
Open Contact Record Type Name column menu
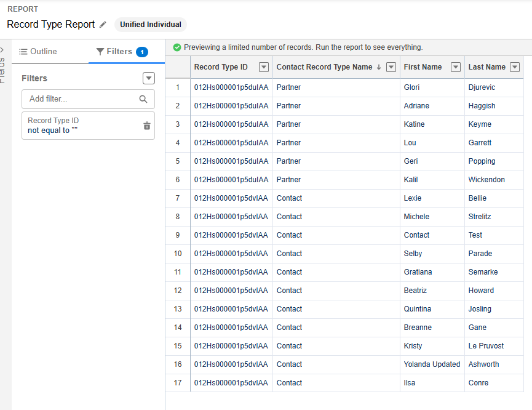pos(391,67)
